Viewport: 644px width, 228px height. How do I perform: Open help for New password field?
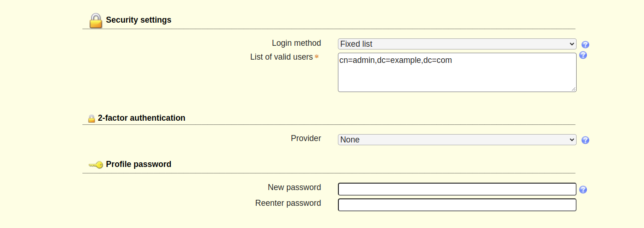(x=583, y=190)
